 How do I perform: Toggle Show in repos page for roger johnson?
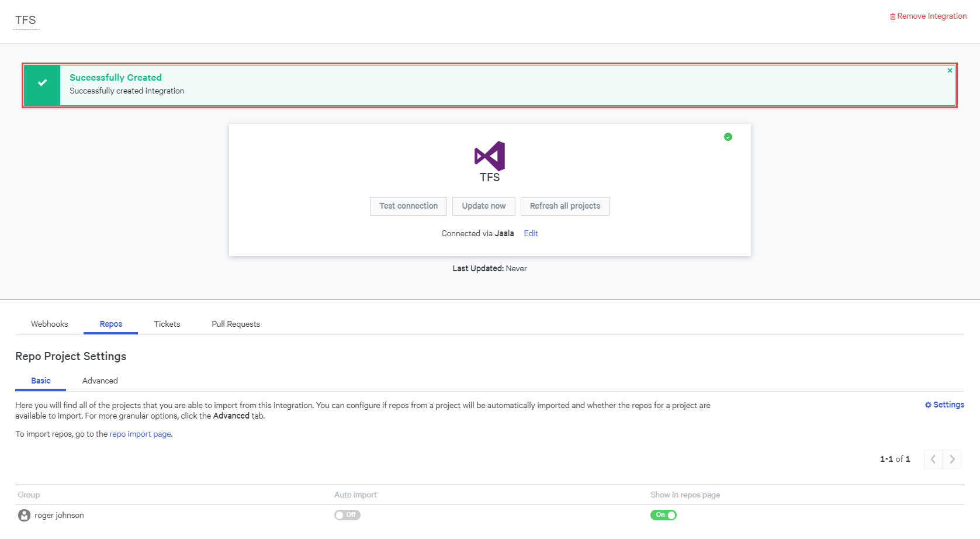(x=663, y=515)
